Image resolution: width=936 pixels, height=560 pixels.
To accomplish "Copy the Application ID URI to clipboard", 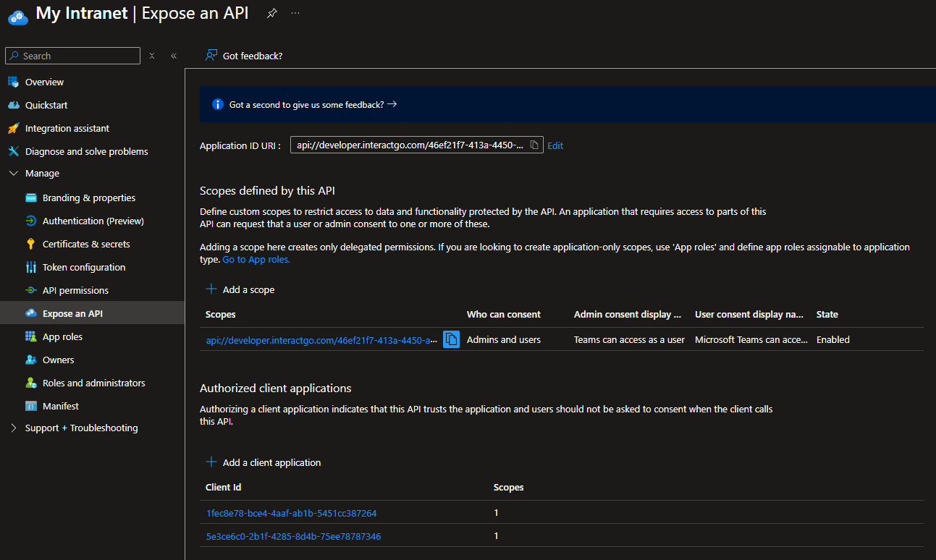I will (x=534, y=145).
